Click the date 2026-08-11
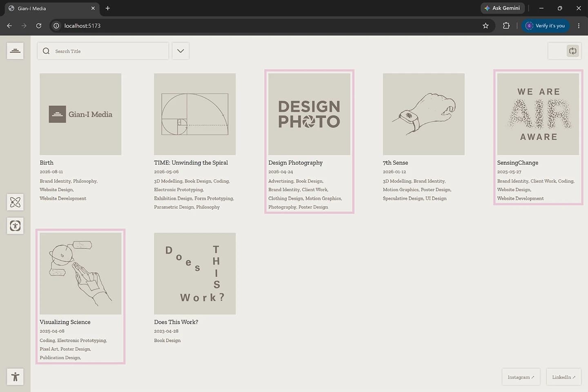Image resolution: width=588 pixels, height=392 pixels. point(51,172)
